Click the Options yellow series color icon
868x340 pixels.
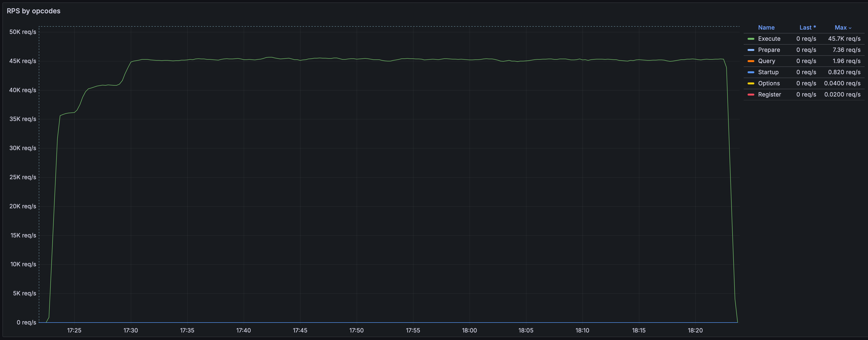point(751,83)
